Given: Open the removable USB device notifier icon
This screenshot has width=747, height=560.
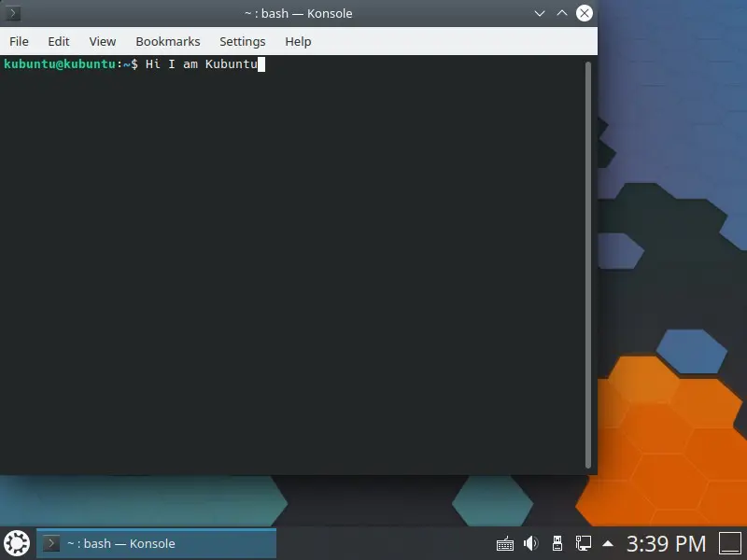Looking at the screenshot, I should pyautogui.click(x=557, y=543).
